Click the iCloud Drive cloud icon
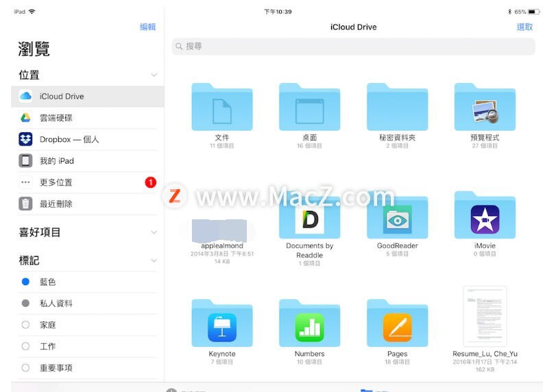The width and height of the screenshot is (556, 392). [25, 96]
